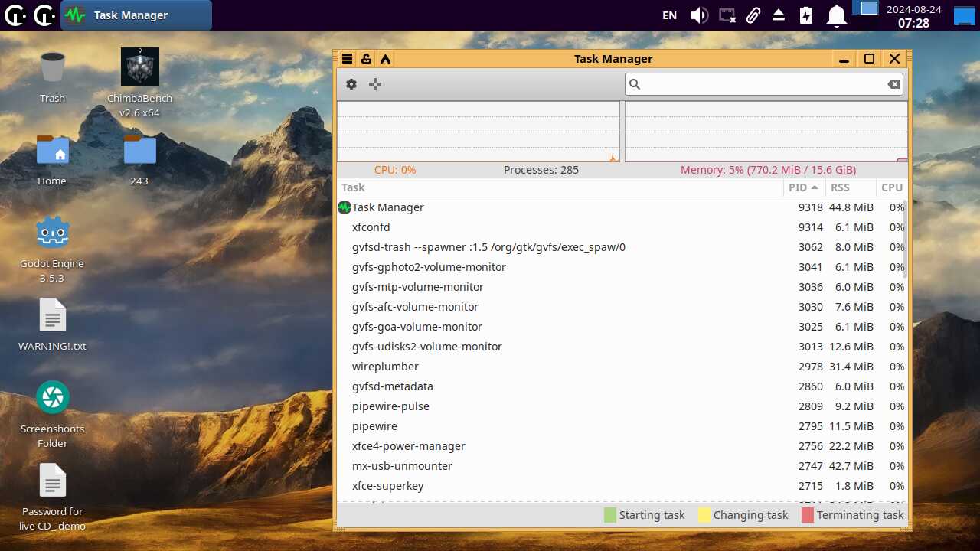This screenshot has height=551, width=980.
Task: Open the Trash desktop icon
Action: (x=52, y=76)
